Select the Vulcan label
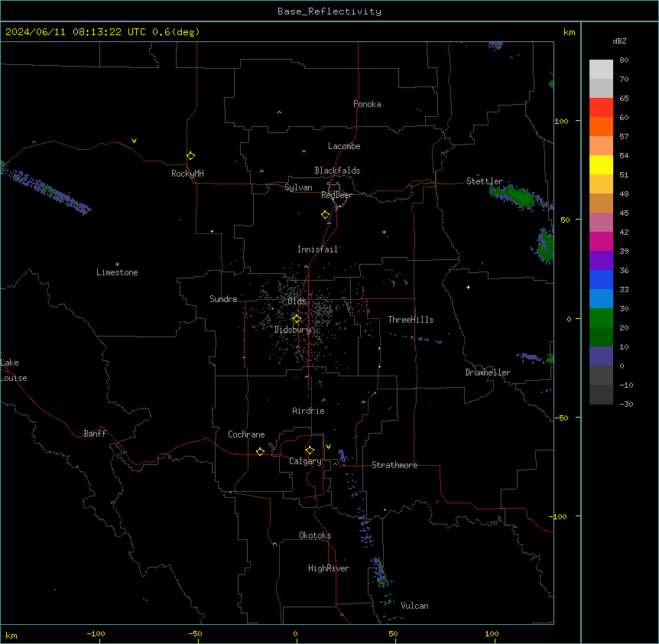Viewport: 659px width, 644px height. 415,606
